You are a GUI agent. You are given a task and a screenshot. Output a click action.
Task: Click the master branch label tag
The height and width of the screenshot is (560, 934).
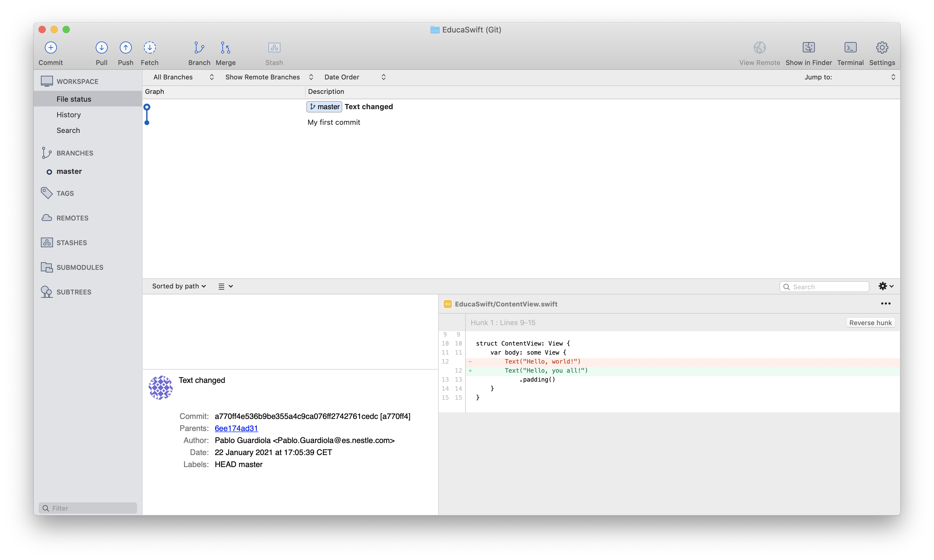pyautogui.click(x=324, y=107)
